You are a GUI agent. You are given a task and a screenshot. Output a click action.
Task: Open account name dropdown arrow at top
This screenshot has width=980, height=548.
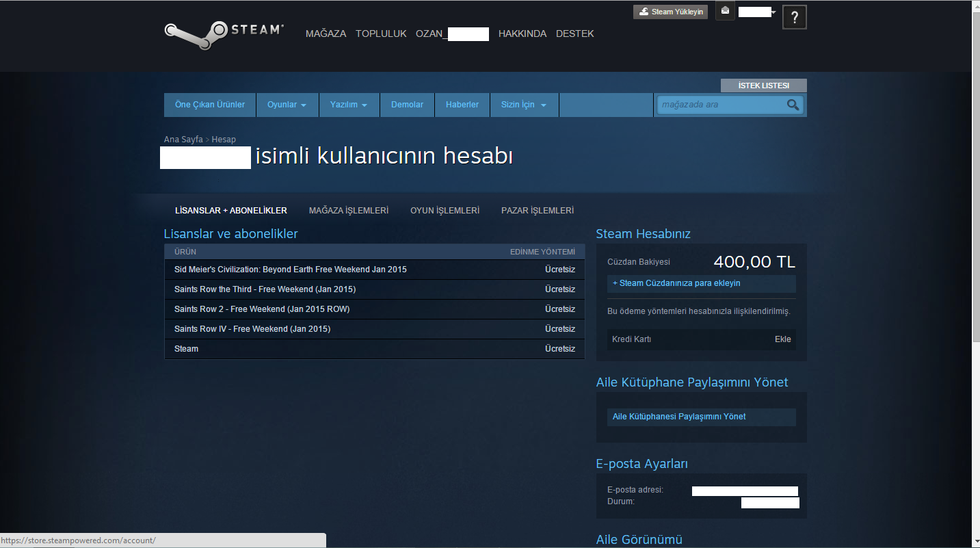[773, 12]
